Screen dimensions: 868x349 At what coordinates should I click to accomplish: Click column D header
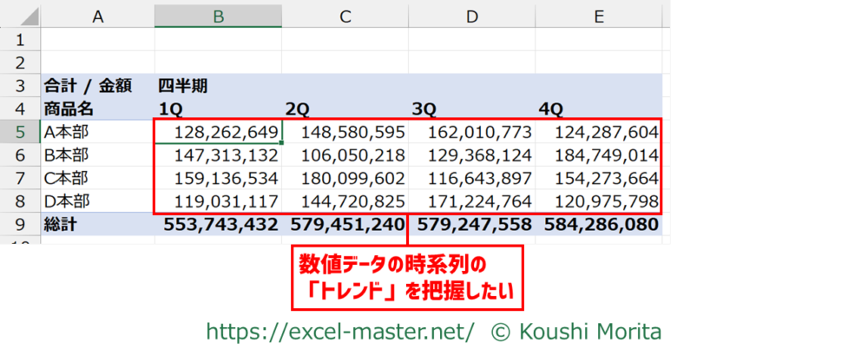(x=471, y=16)
